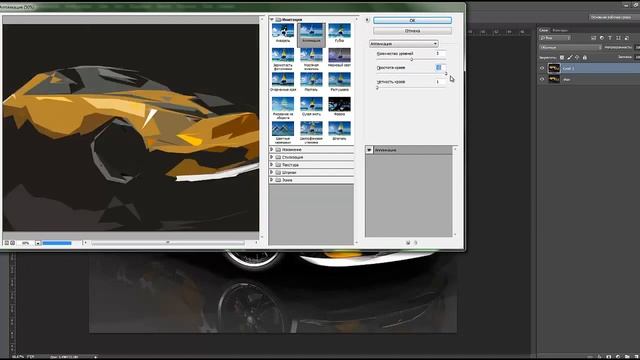Zoom in the preview with plus button
The width and height of the screenshot is (640, 360).
[x=13, y=243]
